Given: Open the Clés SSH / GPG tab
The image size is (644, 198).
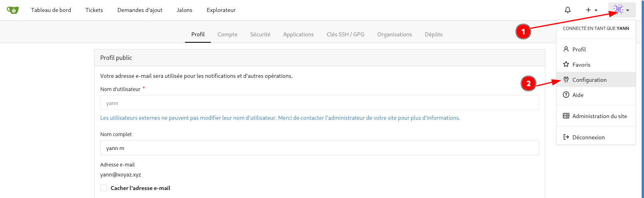Looking at the screenshot, I should pyautogui.click(x=345, y=34).
